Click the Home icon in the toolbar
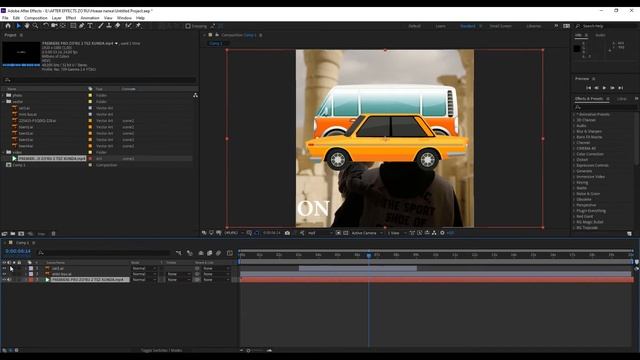640x360 pixels. [8, 26]
